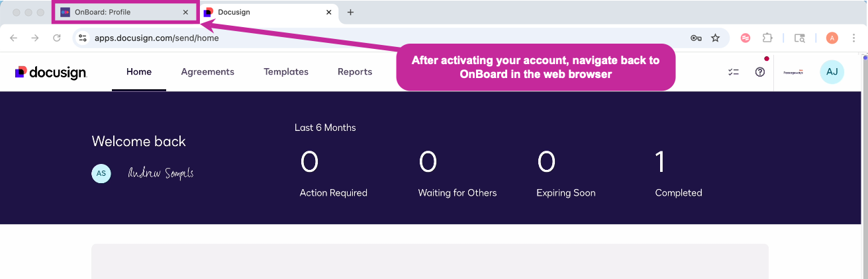View site information icon in address bar

click(83, 38)
